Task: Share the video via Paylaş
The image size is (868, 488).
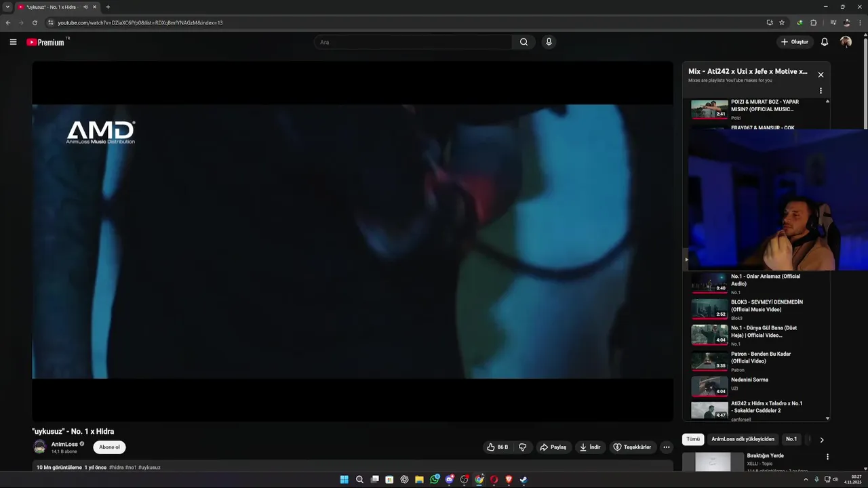Action: pos(553,447)
